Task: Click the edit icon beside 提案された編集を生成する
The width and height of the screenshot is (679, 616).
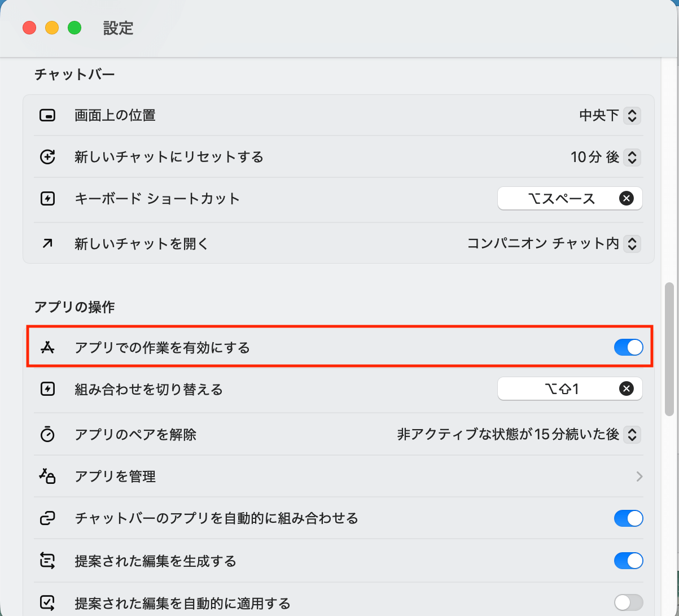Action: tap(47, 561)
